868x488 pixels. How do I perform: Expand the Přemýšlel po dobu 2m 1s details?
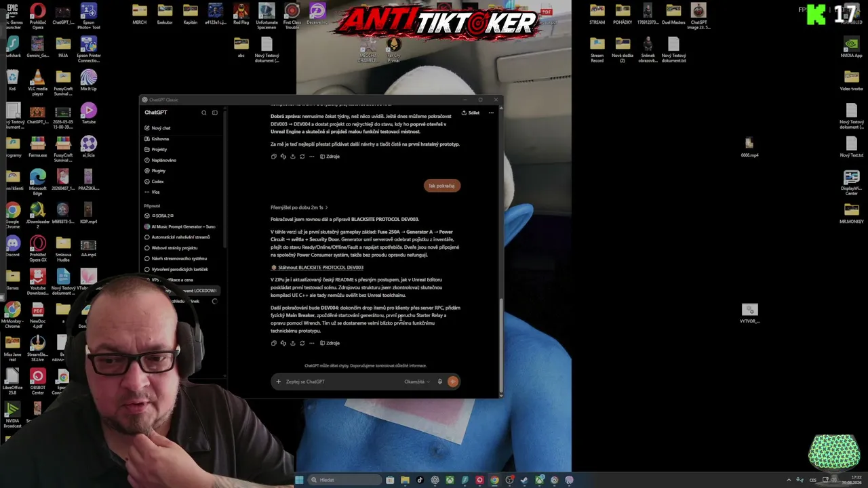pyautogui.click(x=299, y=207)
